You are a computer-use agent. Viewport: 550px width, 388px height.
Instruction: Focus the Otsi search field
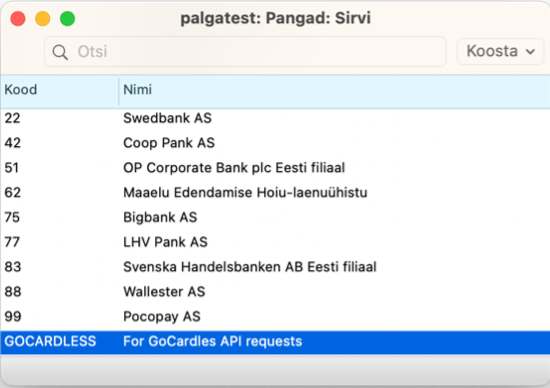click(x=245, y=52)
